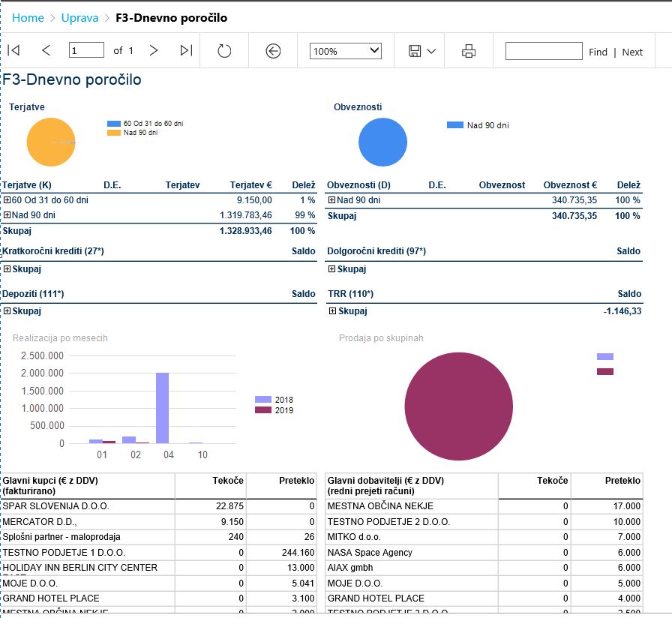672x618 pixels.
Task: Click NASA Space Agency row
Action: [x=484, y=553]
